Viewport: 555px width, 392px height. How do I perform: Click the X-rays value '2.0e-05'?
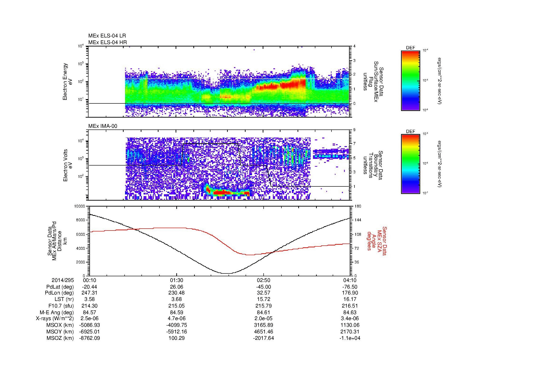point(263,318)
